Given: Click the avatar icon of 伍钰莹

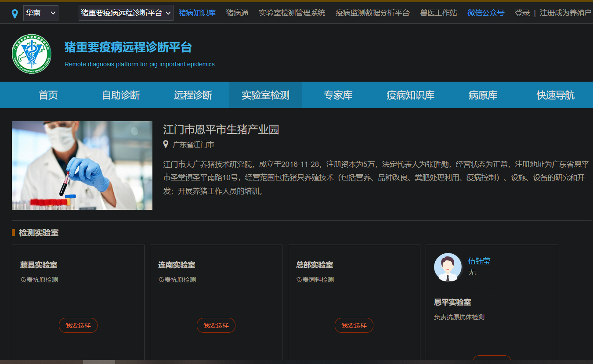Looking at the screenshot, I should (x=448, y=267).
